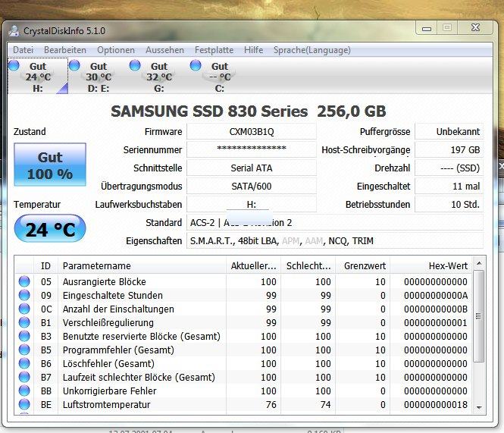Viewport: 504px width, 433px height.
Task: Open the Sprache(Language) menu
Action: tap(311, 50)
